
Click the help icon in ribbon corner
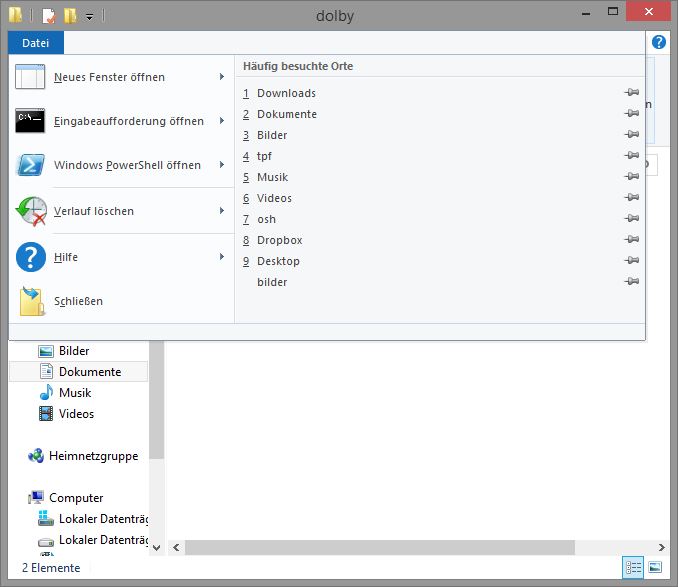click(x=659, y=42)
